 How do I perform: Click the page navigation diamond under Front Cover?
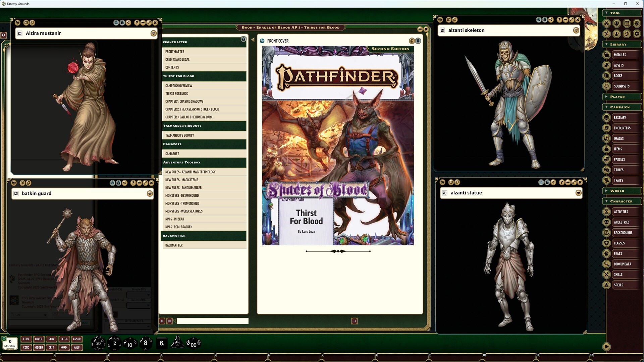click(338, 251)
